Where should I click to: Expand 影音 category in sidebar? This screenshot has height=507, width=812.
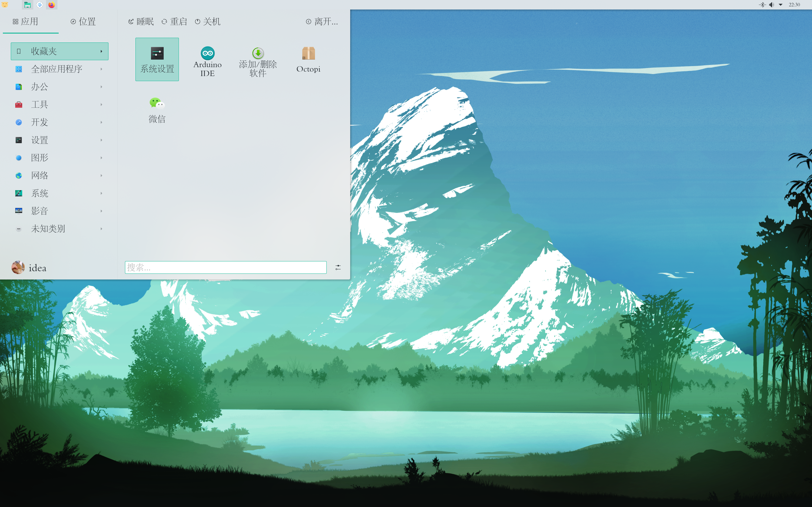tap(58, 210)
